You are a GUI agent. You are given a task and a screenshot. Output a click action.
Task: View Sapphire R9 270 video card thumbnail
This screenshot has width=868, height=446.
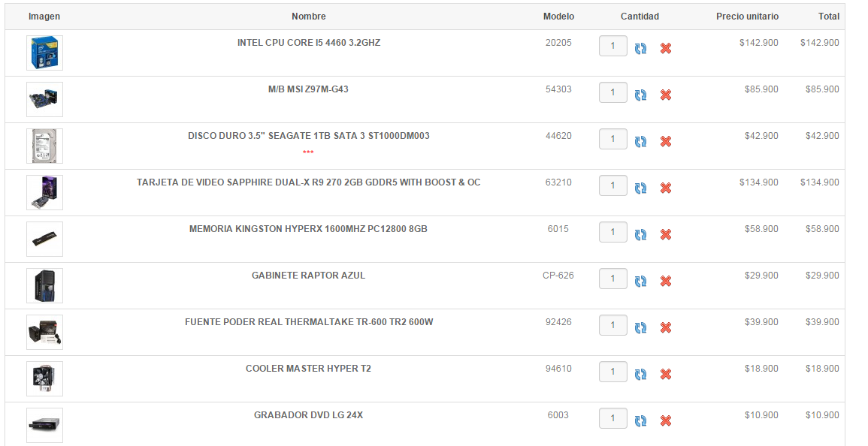click(x=45, y=192)
